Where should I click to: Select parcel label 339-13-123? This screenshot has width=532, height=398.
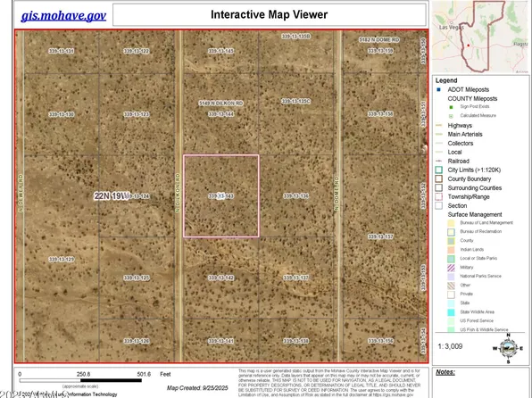tap(136, 114)
